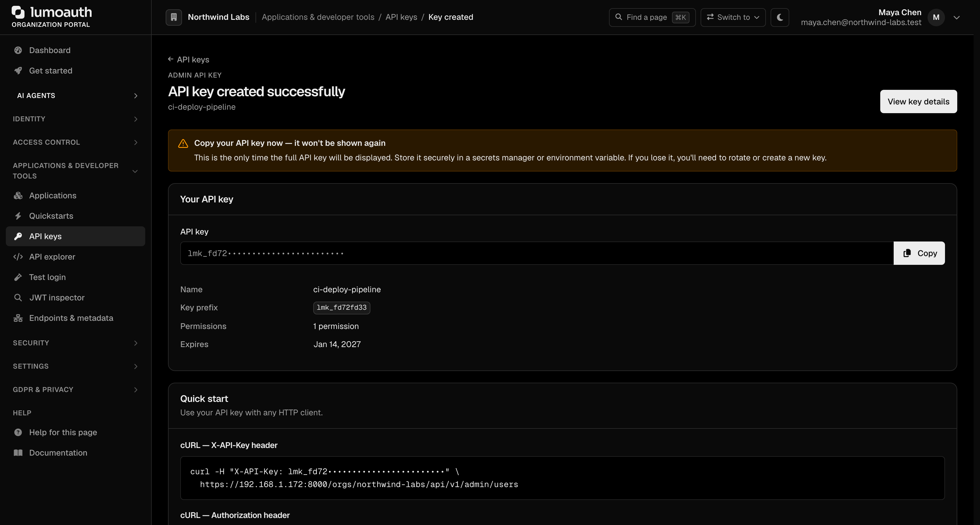Toggle dark mode with the moon icon
980x525 pixels.
pyautogui.click(x=780, y=17)
